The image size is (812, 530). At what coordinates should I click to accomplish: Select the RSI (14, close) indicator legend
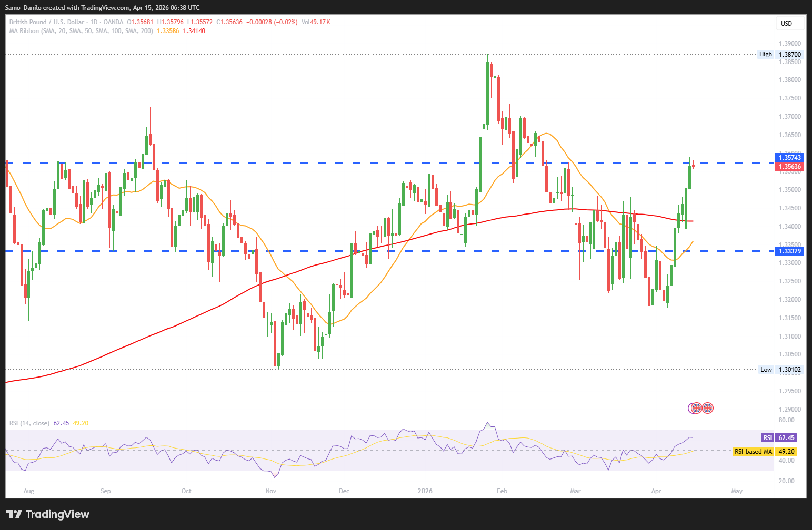pos(29,423)
